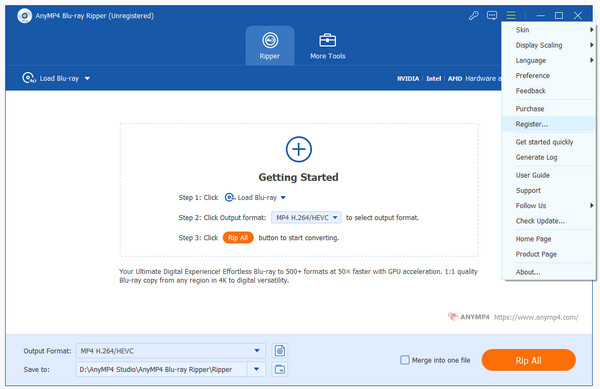Open the Output Format combo box
Viewport: 600px width, 389px height.
pyautogui.click(x=171, y=351)
